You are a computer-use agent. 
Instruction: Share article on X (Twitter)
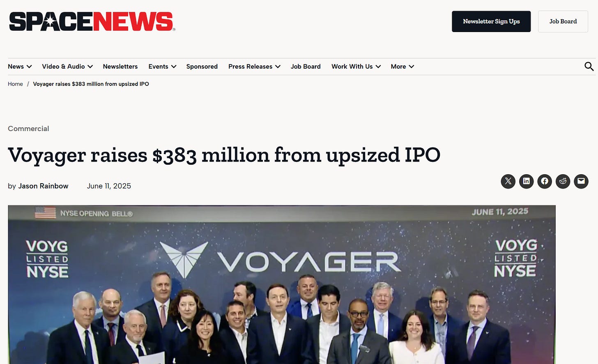pos(508,181)
